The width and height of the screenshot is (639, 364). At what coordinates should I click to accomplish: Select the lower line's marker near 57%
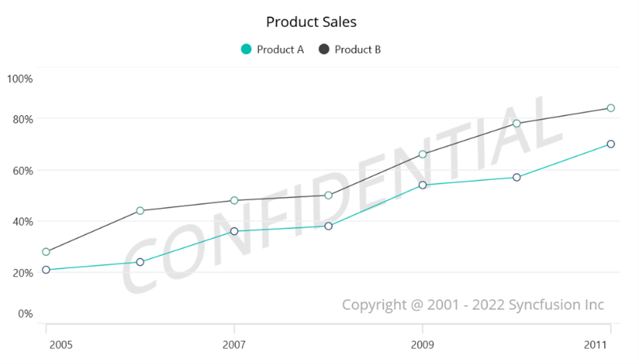pos(516,177)
